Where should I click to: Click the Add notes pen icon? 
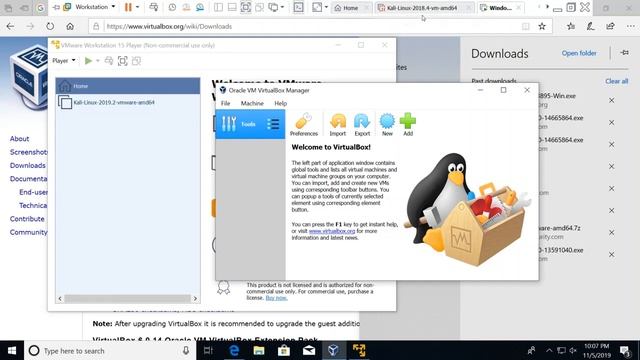(590, 26)
